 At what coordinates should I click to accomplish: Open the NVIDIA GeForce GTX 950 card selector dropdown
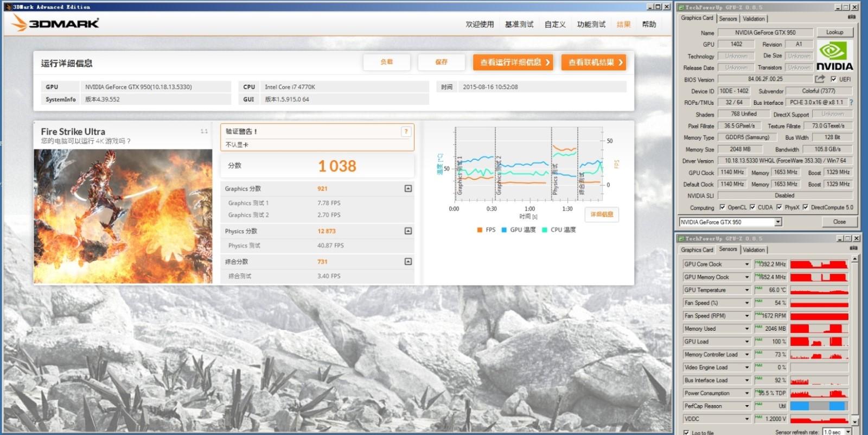[x=778, y=222]
